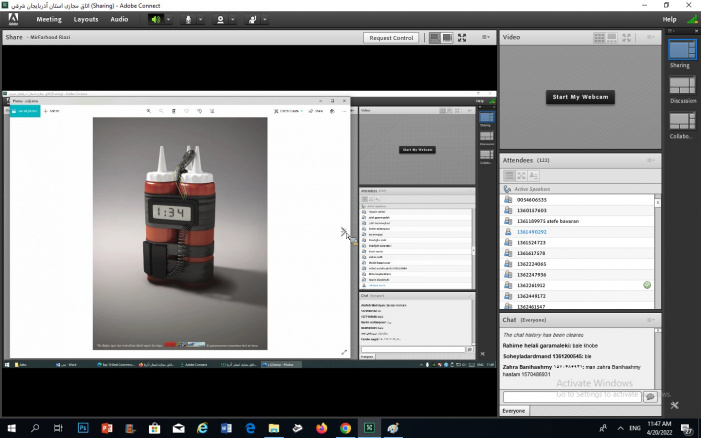Select the Everyone chat tab
This screenshot has width=701, height=438.
tap(514, 410)
